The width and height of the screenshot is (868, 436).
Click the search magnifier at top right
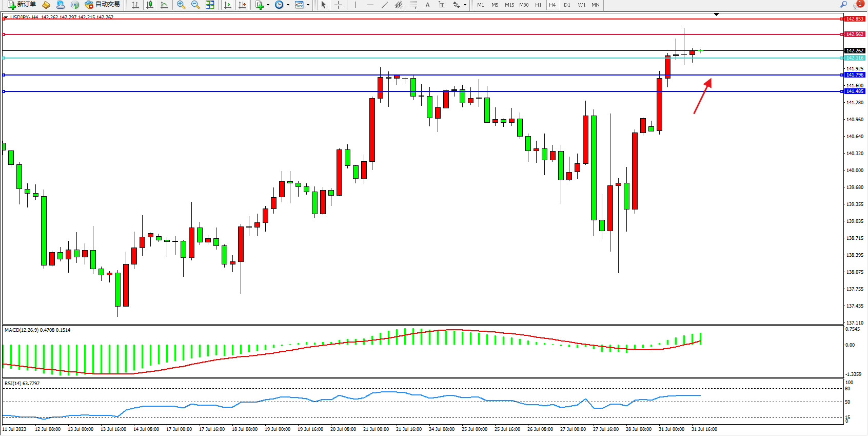(843, 5)
